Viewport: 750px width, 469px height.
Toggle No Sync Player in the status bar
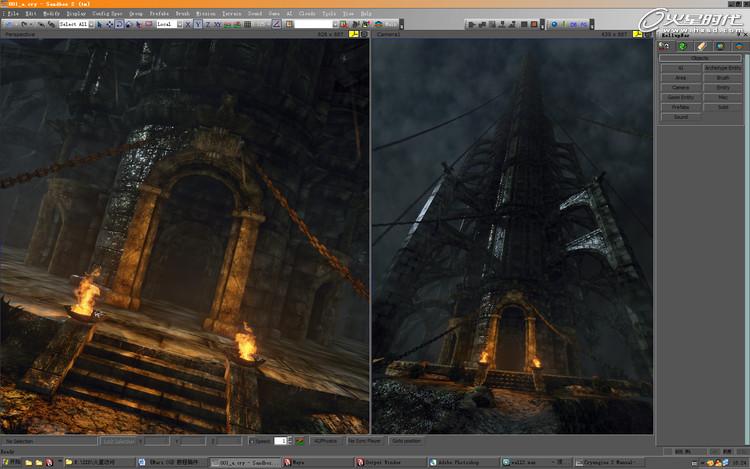click(364, 441)
